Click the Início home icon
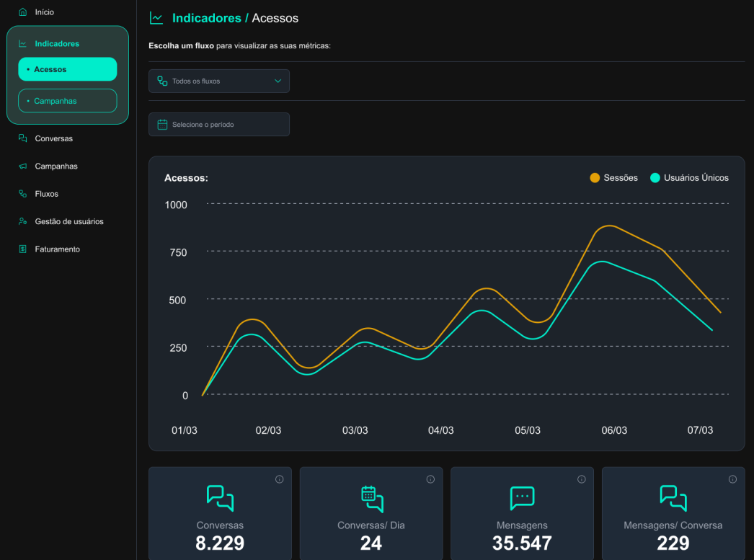Viewport: 754px width, 560px height. 22,12
